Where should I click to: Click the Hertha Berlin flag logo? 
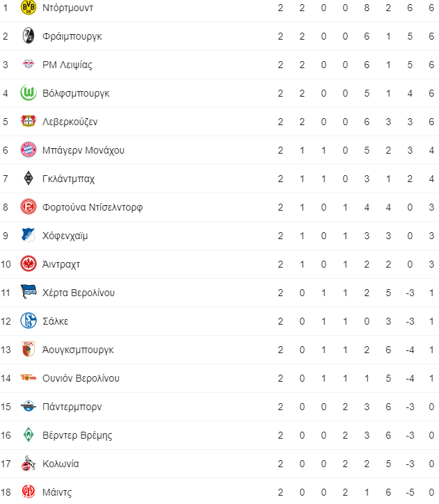pyautogui.click(x=29, y=292)
